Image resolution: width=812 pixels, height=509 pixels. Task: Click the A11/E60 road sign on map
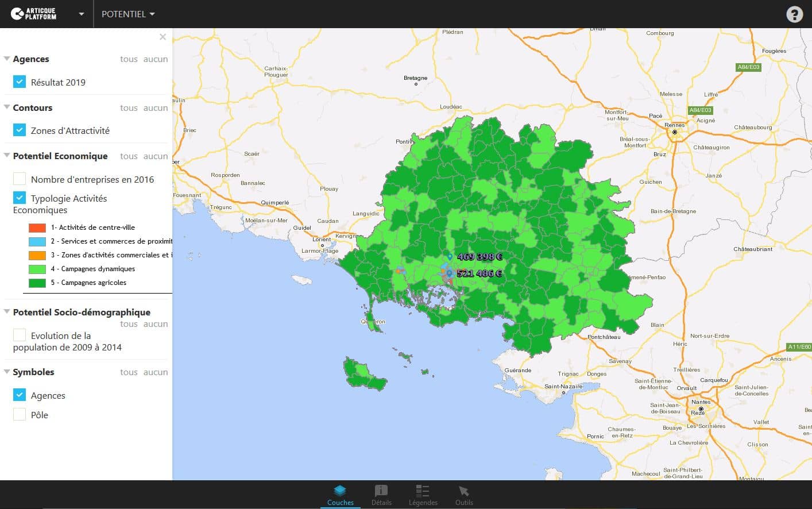pos(799,346)
